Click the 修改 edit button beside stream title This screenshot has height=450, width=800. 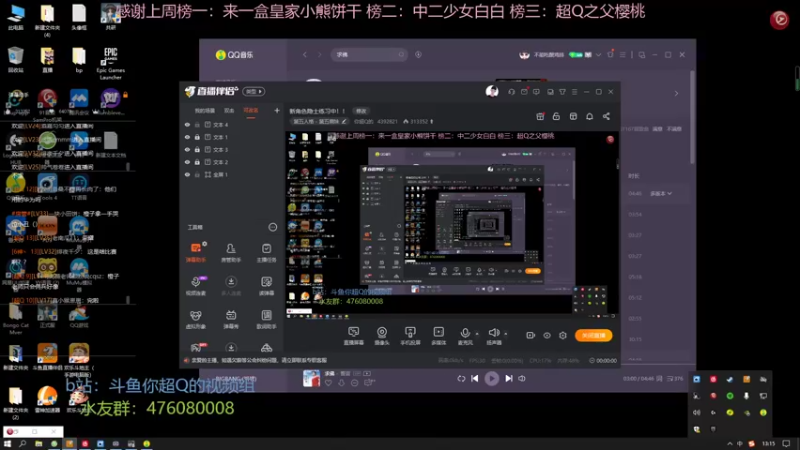361,111
